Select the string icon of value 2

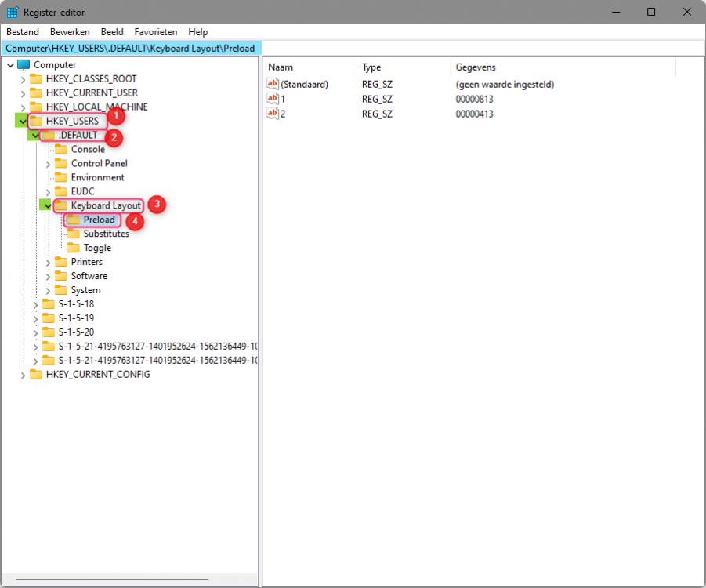click(x=273, y=114)
